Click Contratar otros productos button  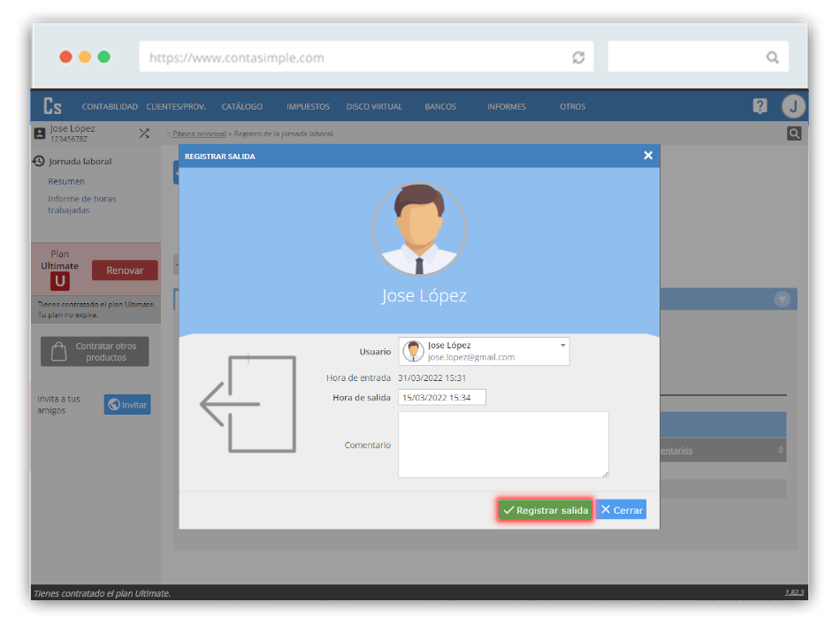click(95, 351)
